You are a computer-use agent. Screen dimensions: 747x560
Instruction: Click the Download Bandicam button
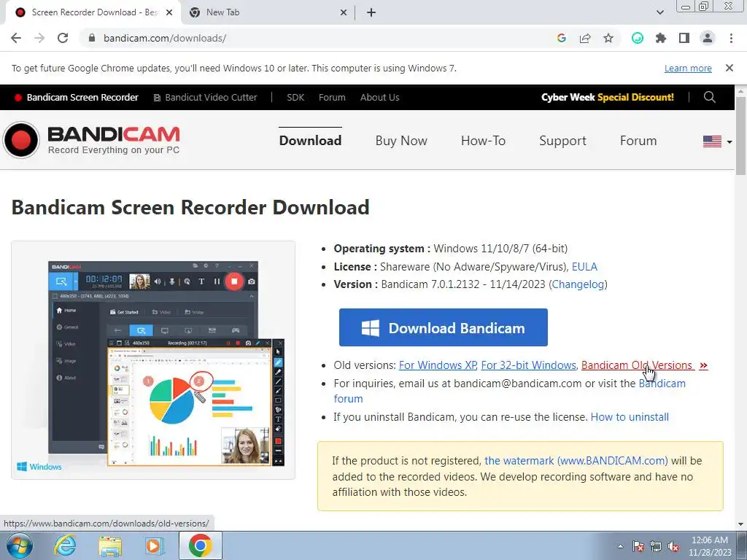click(443, 327)
